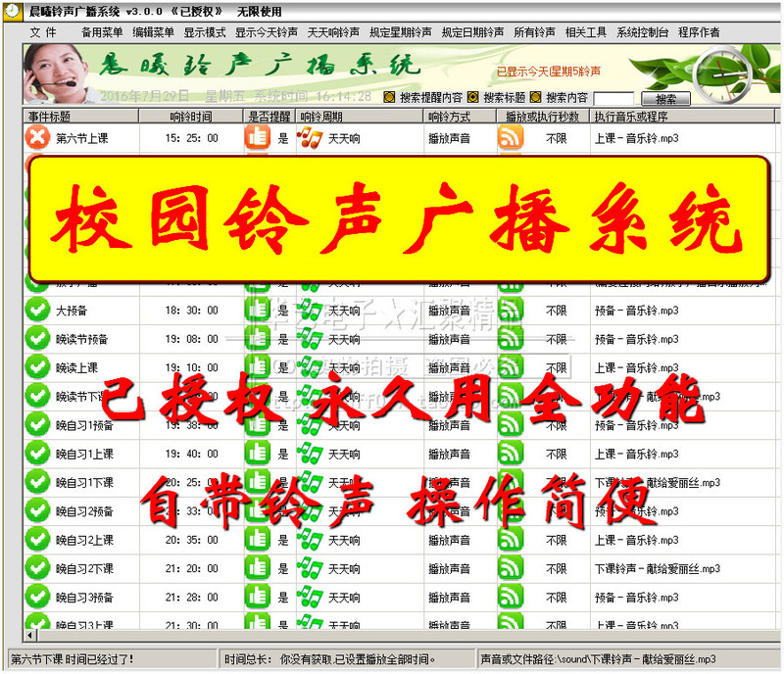
Task: Click the 响铃时间 column header
Action: (191, 117)
